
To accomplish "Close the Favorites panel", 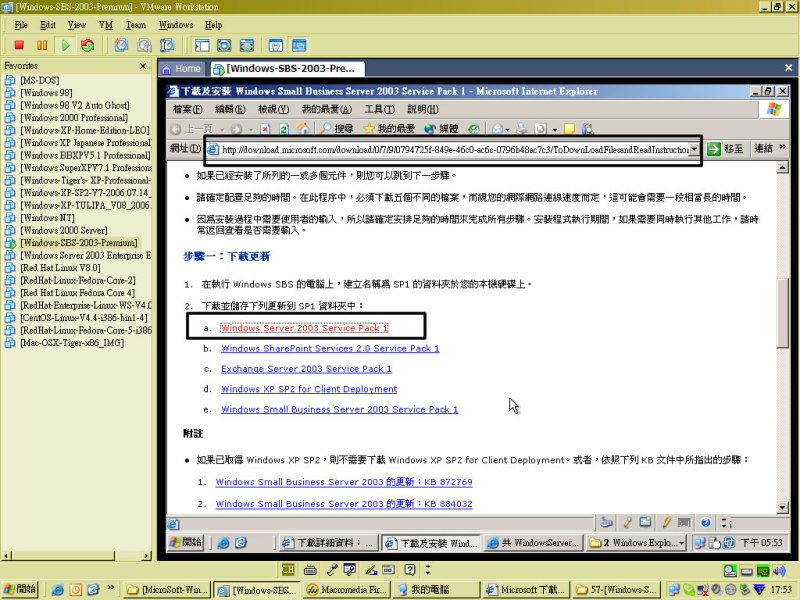I will point(143,66).
